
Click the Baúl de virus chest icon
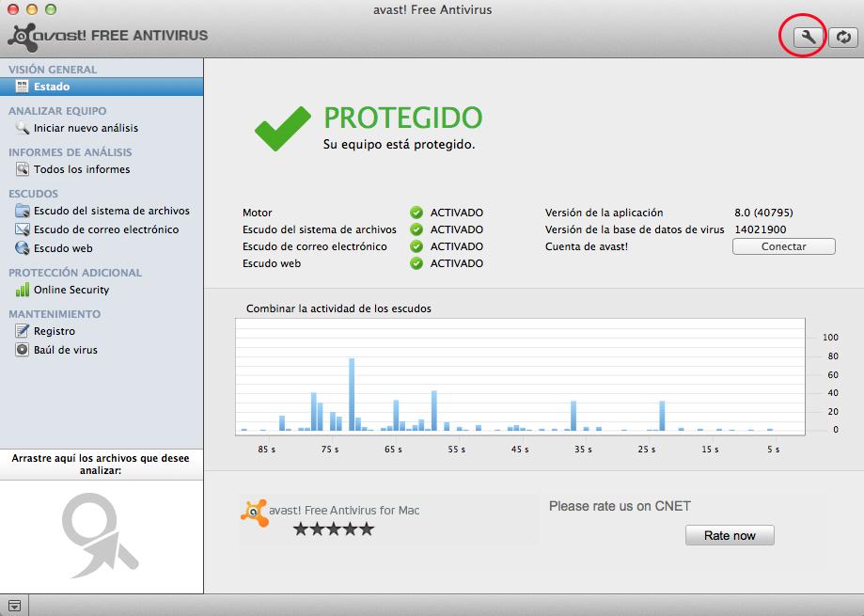(23, 350)
